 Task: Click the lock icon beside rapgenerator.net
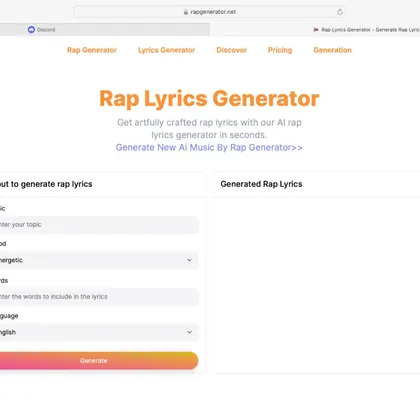pos(186,12)
